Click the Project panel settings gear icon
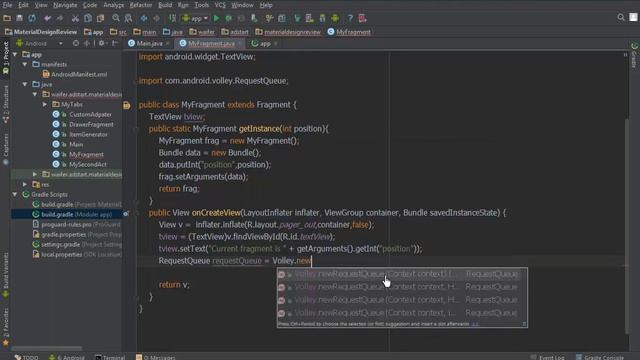The image size is (640, 360). 101,43
